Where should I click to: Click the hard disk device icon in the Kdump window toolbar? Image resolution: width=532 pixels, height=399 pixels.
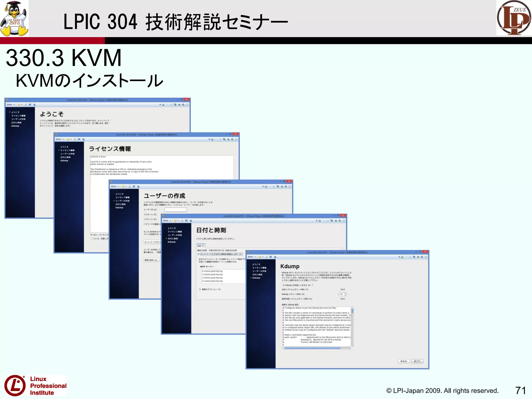402,257
